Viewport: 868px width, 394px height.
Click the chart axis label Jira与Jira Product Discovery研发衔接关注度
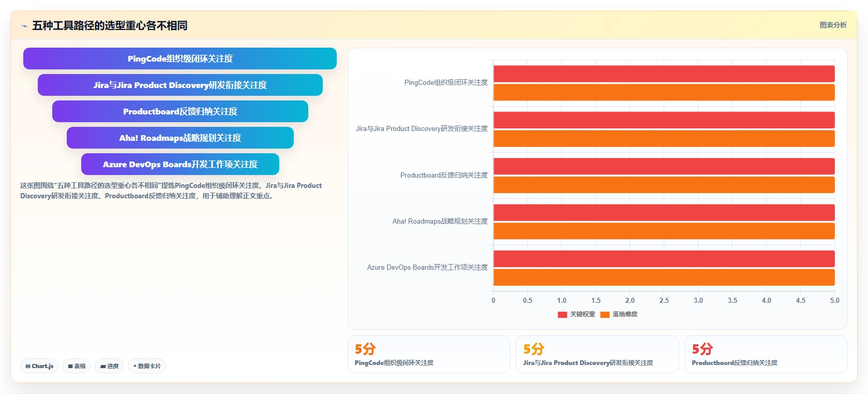coord(422,128)
